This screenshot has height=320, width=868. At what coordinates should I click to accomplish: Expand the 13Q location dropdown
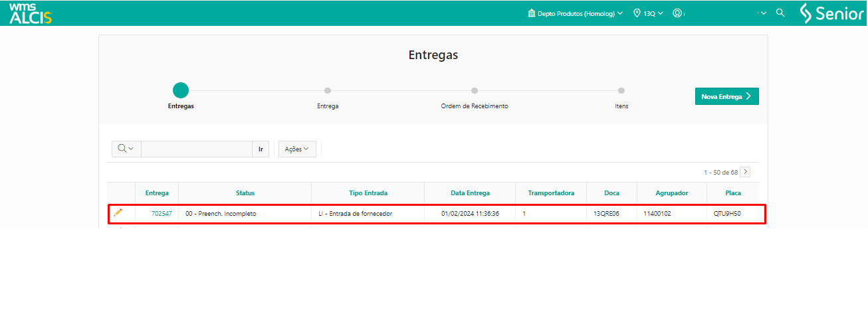click(649, 13)
